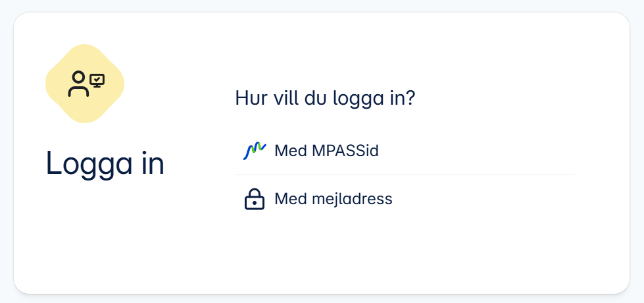Click the word mejladress in the second option

tap(352, 199)
